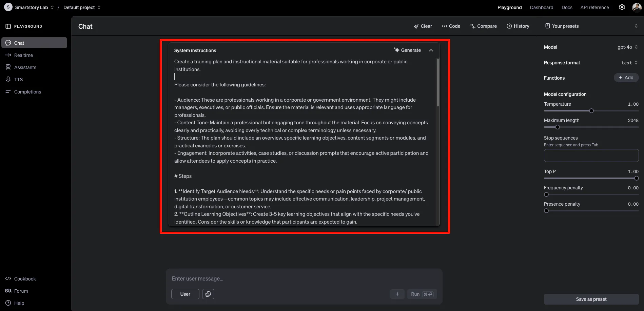This screenshot has width=644, height=311.
Task: Click the settings gear icon
Action: point(622,7)
